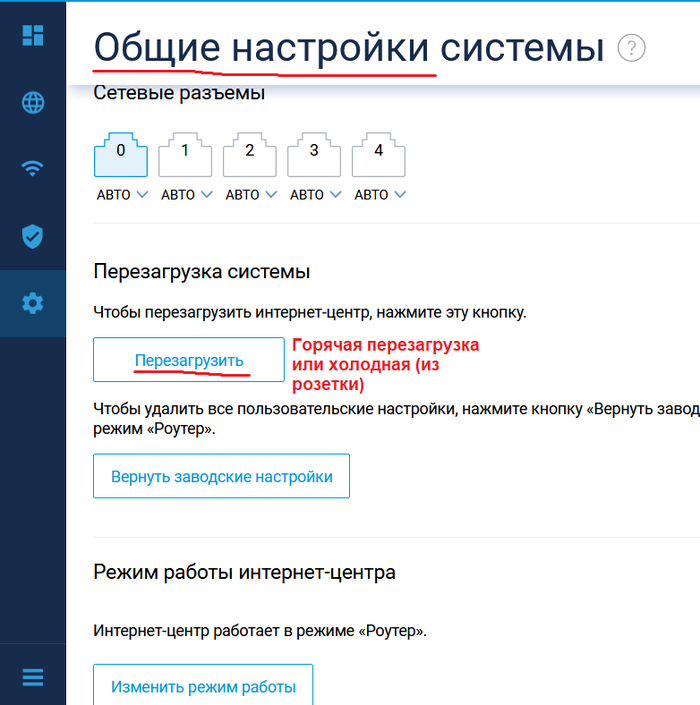Expand the hamburger menu at sidebar bottom
The width and height of the screenshot is (700, 705).
click(33, 677)
